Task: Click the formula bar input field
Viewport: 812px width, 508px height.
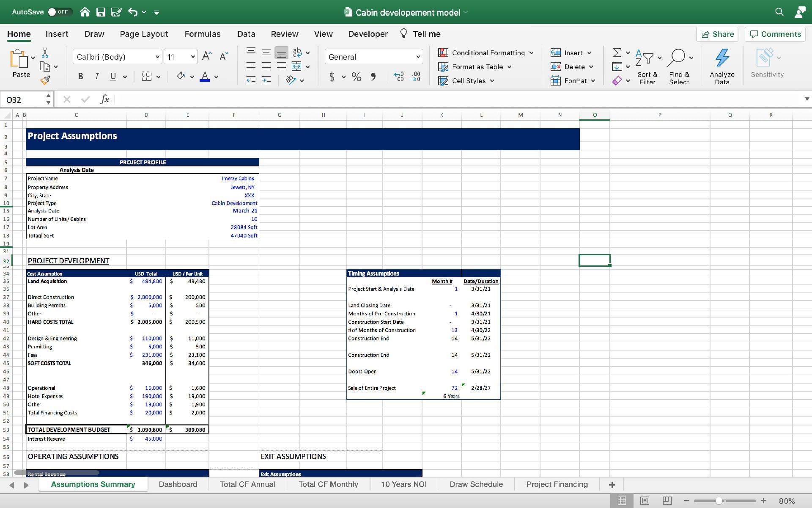Action: (459, 99)
